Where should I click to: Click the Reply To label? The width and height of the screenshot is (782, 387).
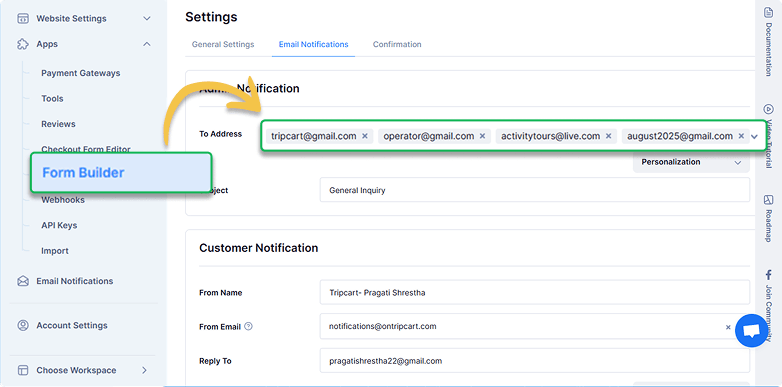[215, 361]
